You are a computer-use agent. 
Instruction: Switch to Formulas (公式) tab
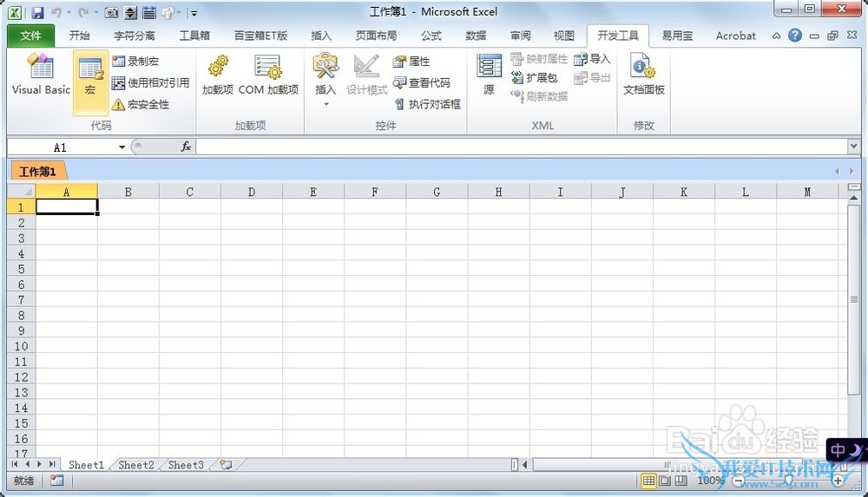[x=431, y=36]
